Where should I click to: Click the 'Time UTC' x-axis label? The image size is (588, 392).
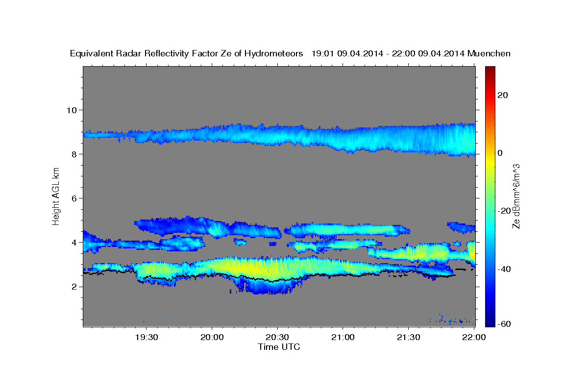[279, 347]
